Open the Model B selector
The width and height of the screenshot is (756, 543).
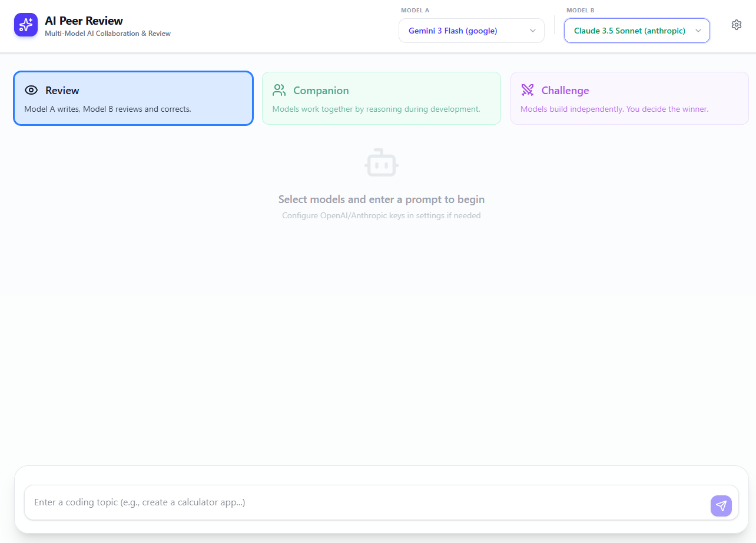tap(636, 31)
